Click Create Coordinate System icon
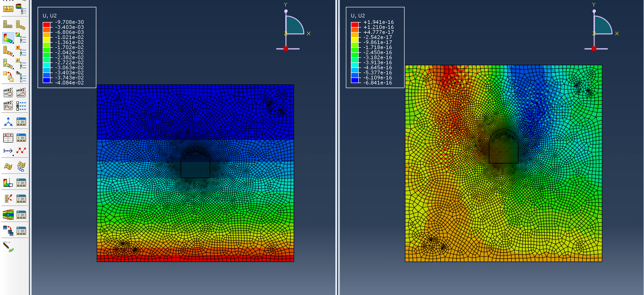 point(8,122)
